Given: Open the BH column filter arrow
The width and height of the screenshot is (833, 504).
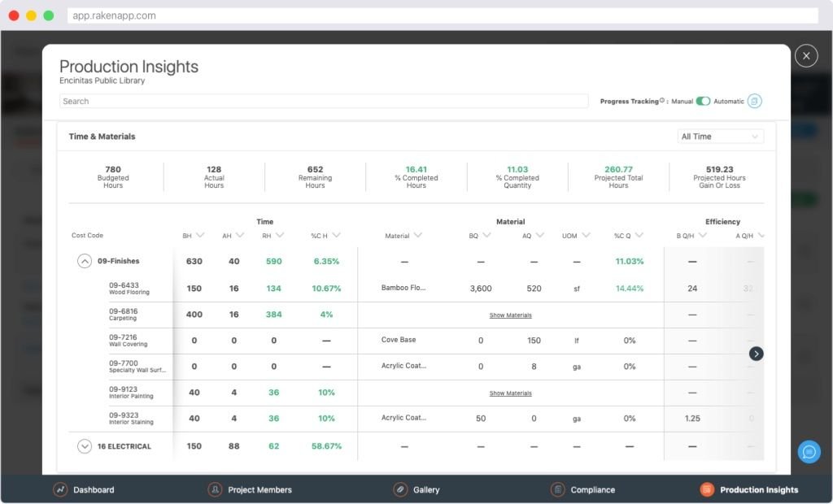Looking at the screenshot, I should pyautogui.click(x=200, y=236).
